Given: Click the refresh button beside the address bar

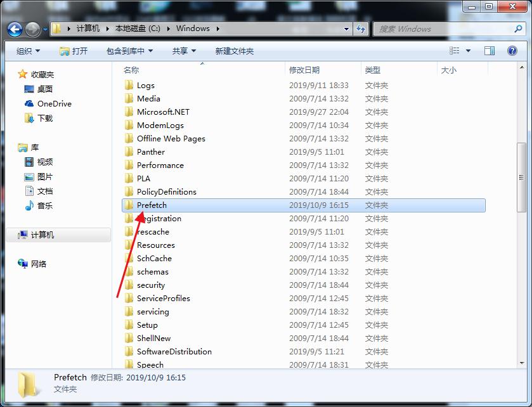Looking at the screenshot, I should [361, 29].
